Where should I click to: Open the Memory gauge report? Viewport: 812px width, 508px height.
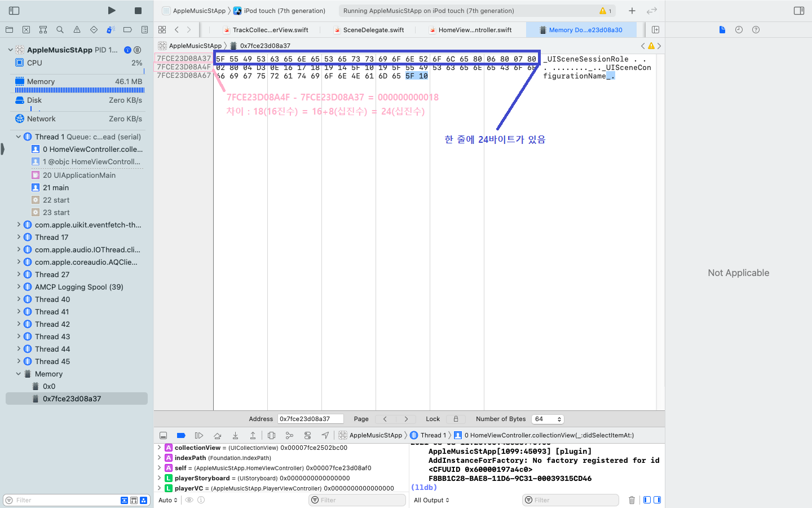click(x=79, y=85)
